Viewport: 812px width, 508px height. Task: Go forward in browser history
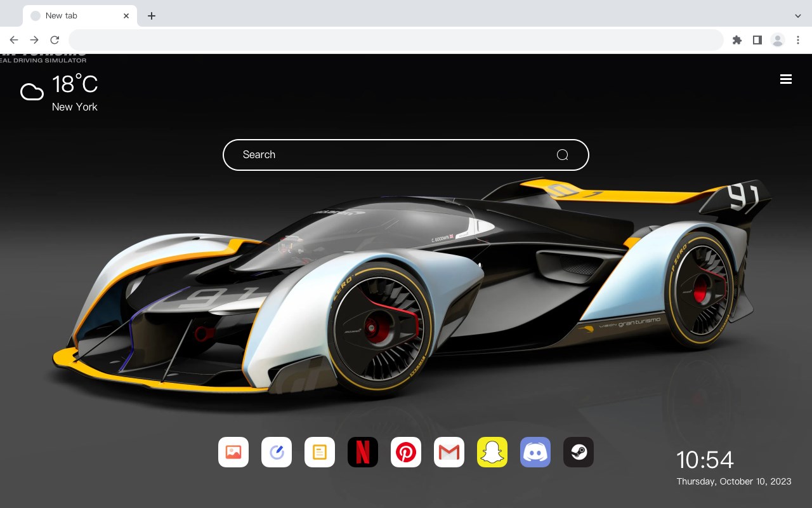click(34, 40)
